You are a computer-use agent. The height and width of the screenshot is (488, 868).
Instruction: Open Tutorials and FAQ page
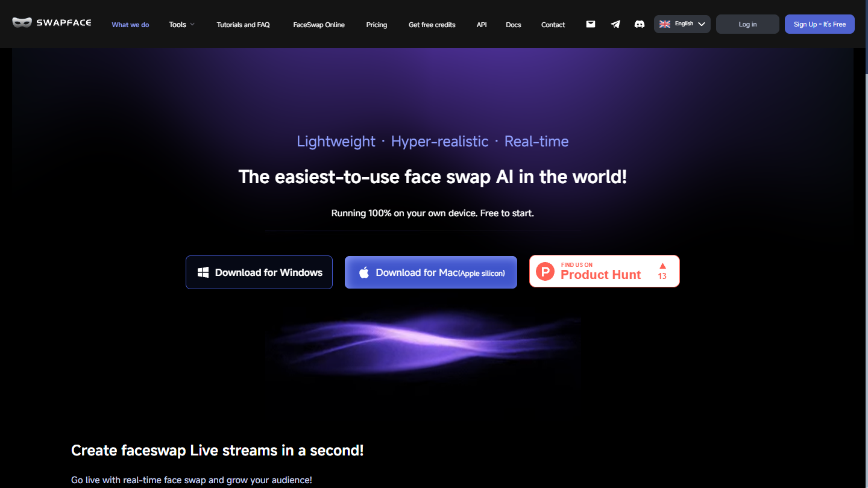pyautogui.click(x=244, y=25)
